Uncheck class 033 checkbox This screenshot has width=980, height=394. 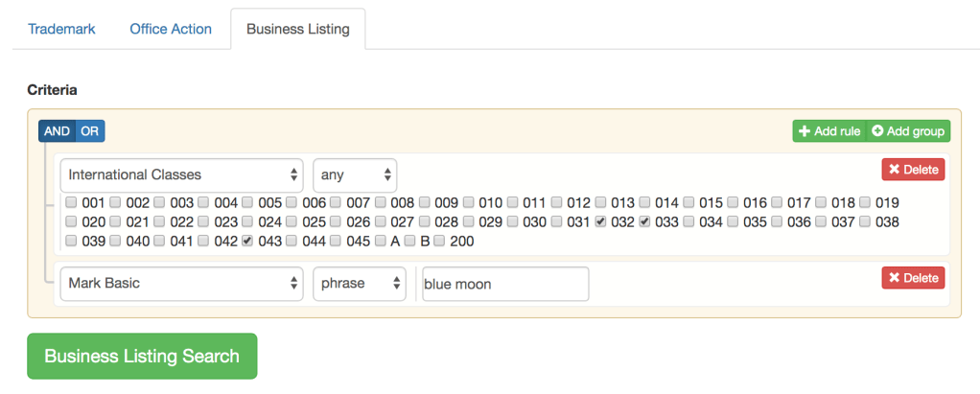tap(644, 221)
